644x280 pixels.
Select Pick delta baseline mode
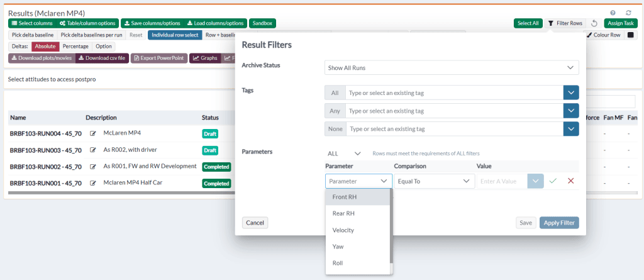click(x=33, y=35)
